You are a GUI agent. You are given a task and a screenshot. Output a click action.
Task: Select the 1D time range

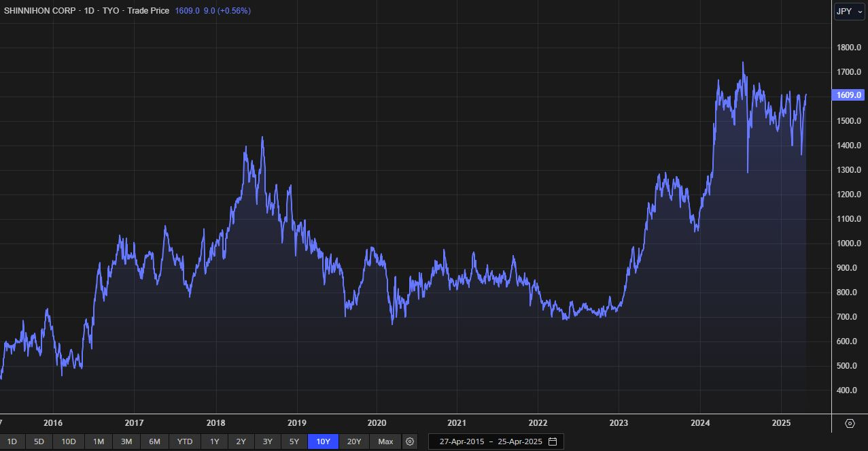(12, 441)
